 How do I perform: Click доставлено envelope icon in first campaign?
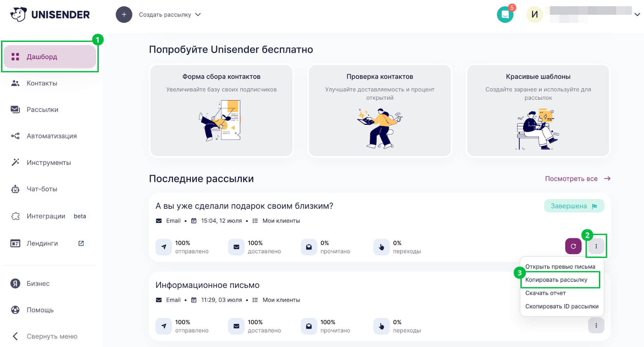tap(236, 247)
